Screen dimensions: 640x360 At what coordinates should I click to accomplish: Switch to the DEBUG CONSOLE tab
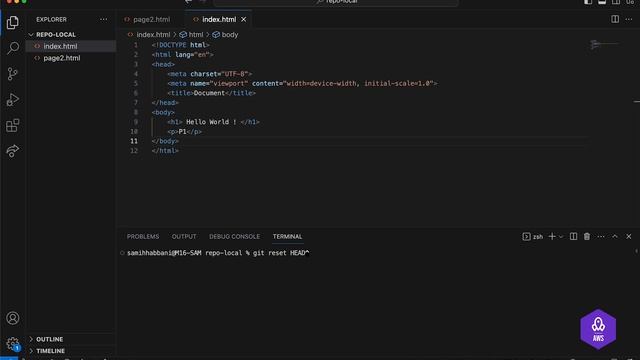pyautogui.click(x=234, y=236)
